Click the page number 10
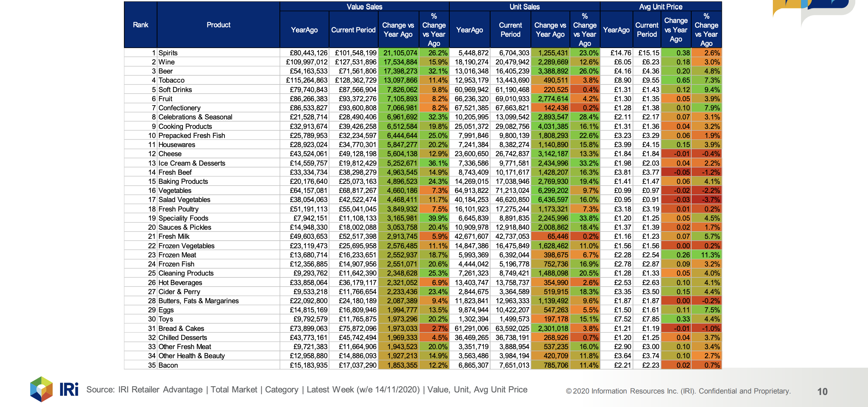The image size is (868, 407). click(822, 391)
